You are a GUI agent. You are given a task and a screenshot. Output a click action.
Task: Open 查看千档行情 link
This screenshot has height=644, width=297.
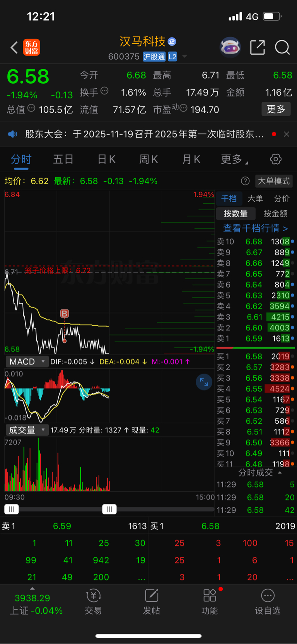tap(255, 228)
